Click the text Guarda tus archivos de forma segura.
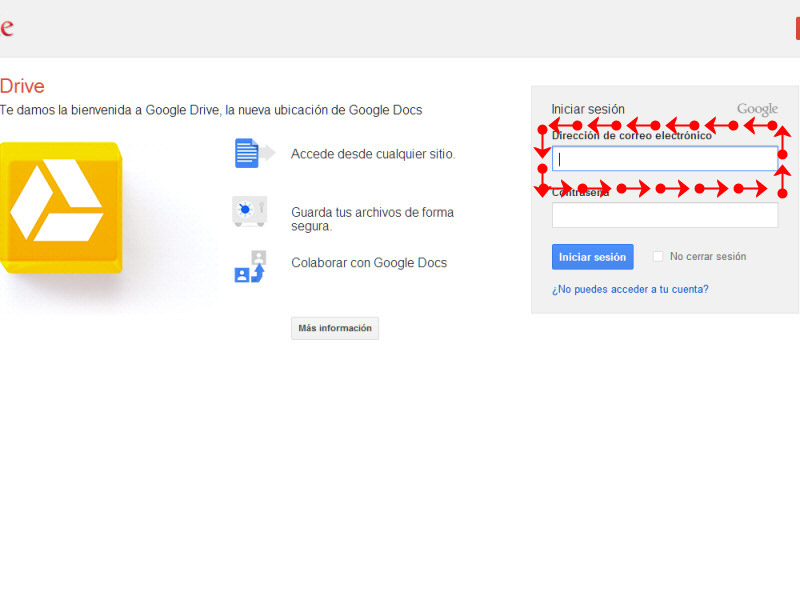Screen dimensions: 800x600 tap(372, 219)
